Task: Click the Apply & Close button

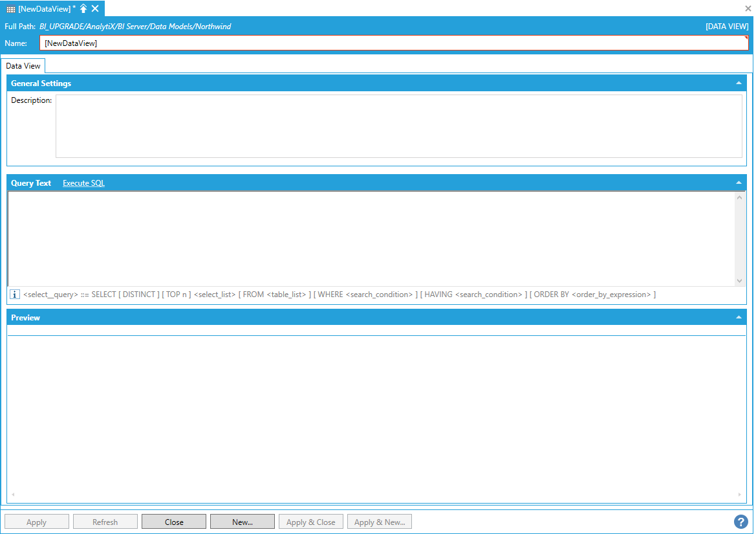Action: (x=311, y=522)
